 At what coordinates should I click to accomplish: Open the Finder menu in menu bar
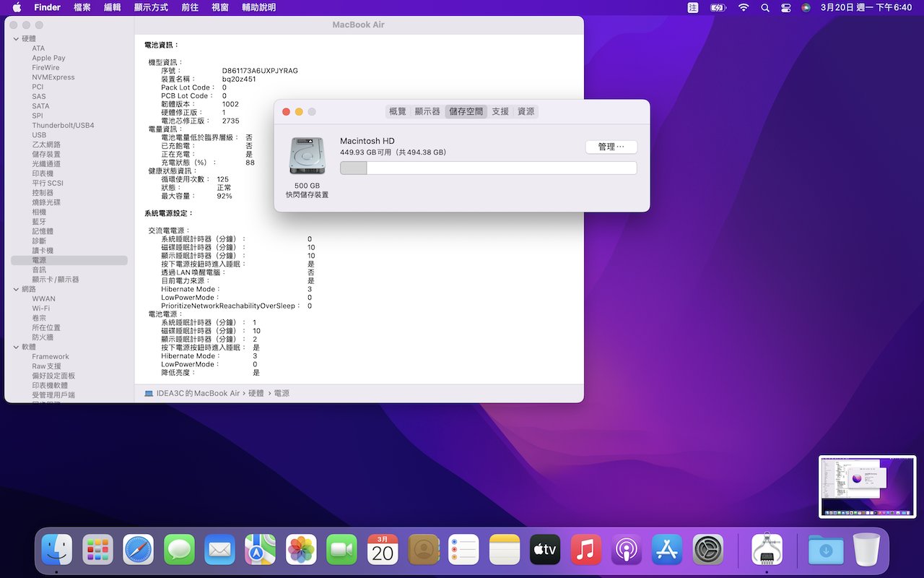tap(48, 7)
